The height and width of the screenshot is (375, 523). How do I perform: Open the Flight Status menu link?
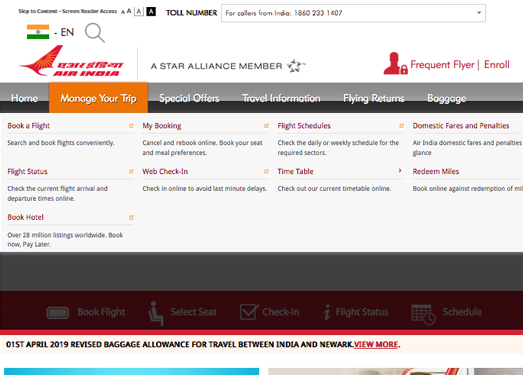coord(27,171)
